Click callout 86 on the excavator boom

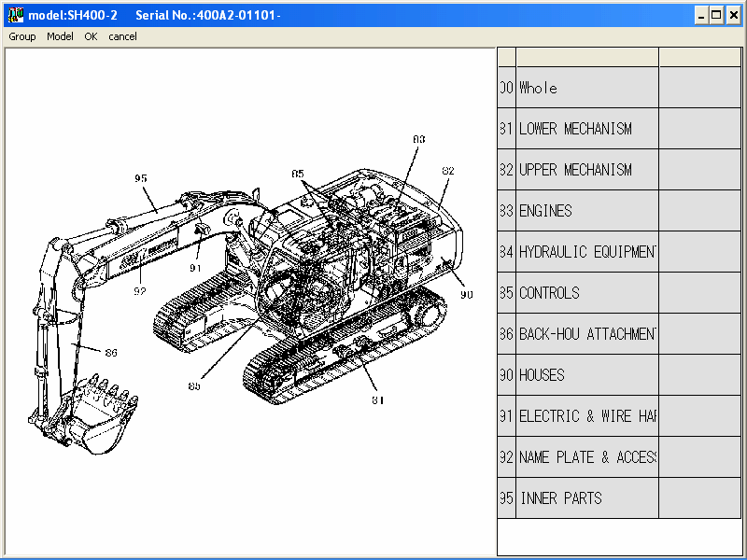(111, 354)
